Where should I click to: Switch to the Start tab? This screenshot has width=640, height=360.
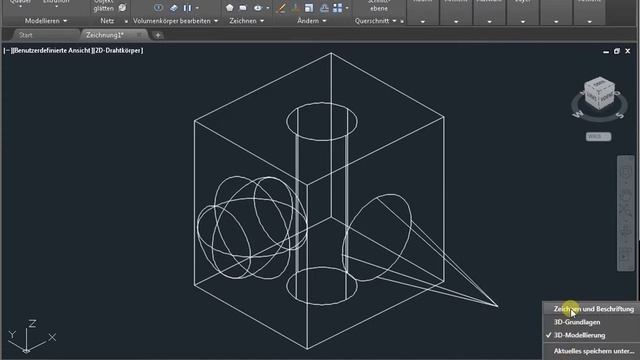pyautogui.click(x=25, y=35)
